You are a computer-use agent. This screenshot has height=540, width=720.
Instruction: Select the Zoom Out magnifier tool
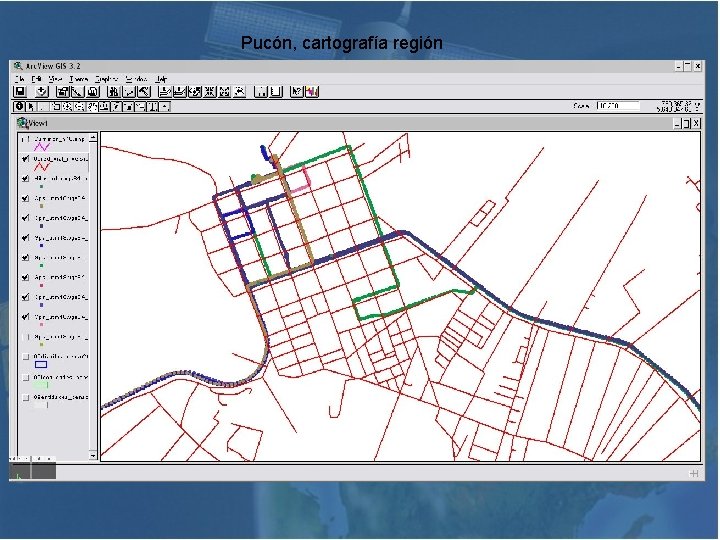79,107
